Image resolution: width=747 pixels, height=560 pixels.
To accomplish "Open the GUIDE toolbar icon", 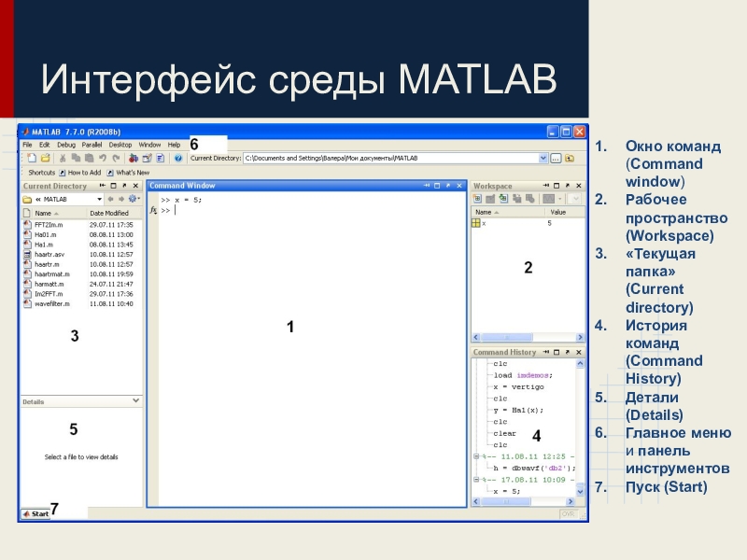I will pos(147,158).
